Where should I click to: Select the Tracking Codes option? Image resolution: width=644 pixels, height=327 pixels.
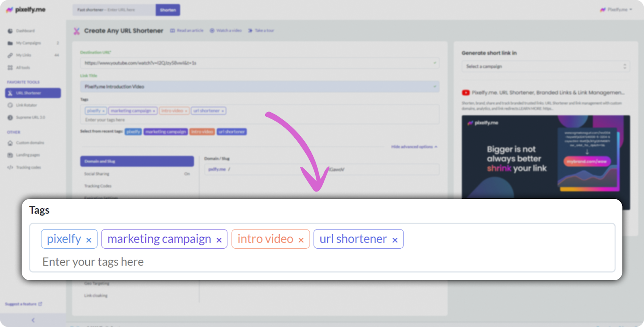pos(98,186)
